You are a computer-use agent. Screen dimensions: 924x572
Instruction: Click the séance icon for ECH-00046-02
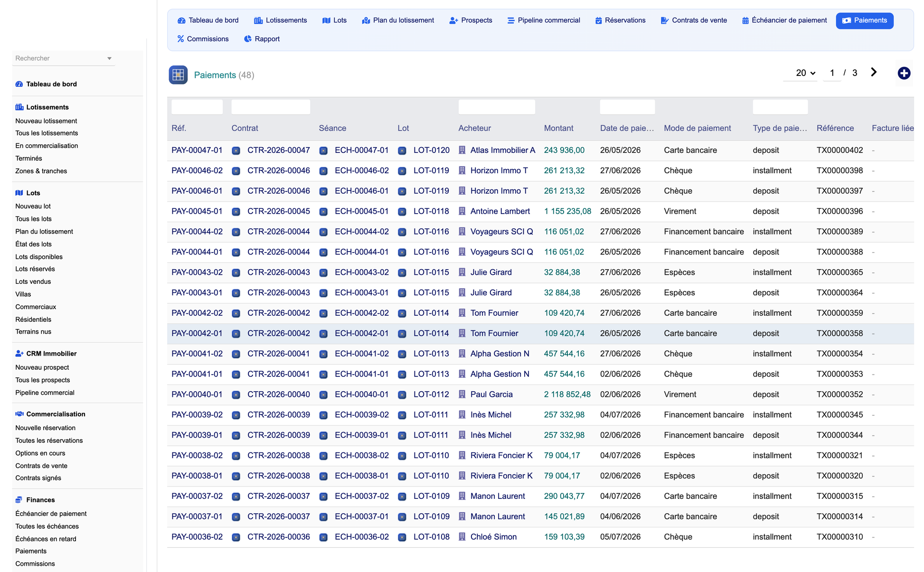pyautogui.click(x=323, y=171)
